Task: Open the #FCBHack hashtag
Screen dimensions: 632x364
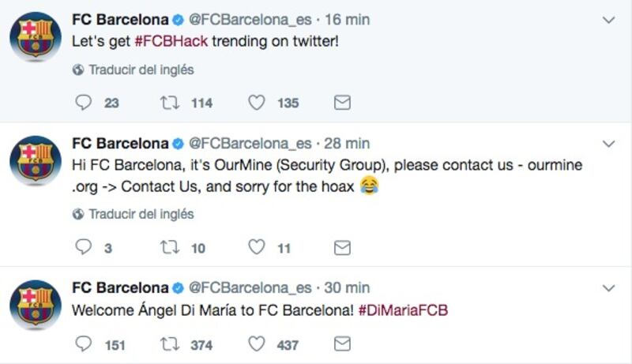Action: [171, 41]
